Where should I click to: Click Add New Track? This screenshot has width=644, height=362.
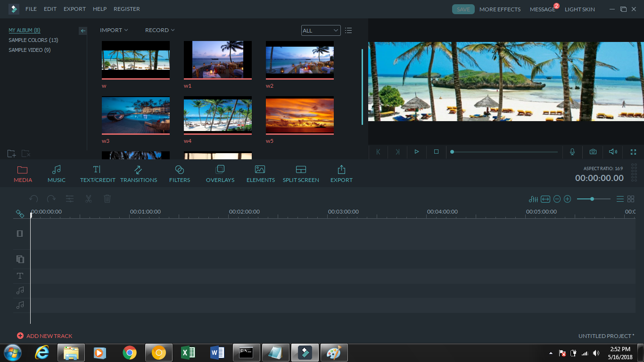point(45,336)
